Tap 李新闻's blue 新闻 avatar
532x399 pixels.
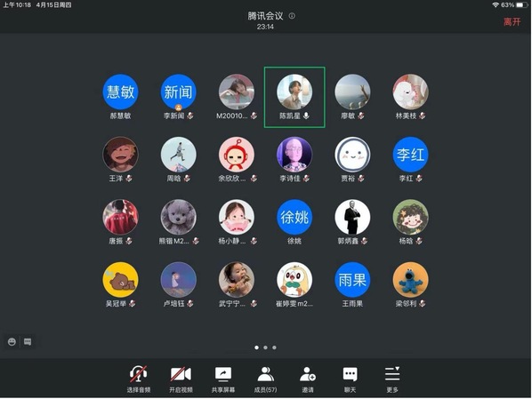pyautogui.click(x=178, y=92)
